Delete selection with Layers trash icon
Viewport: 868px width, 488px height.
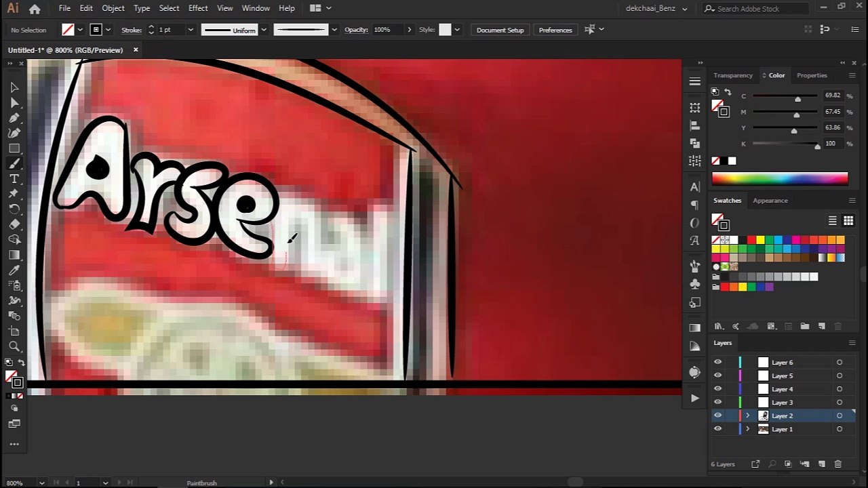(837, 464)
